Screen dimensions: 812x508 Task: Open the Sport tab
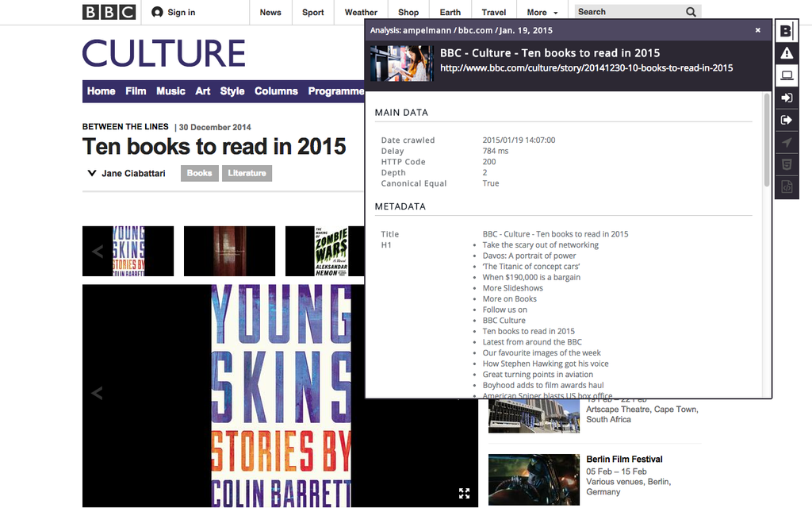(312, 13)
